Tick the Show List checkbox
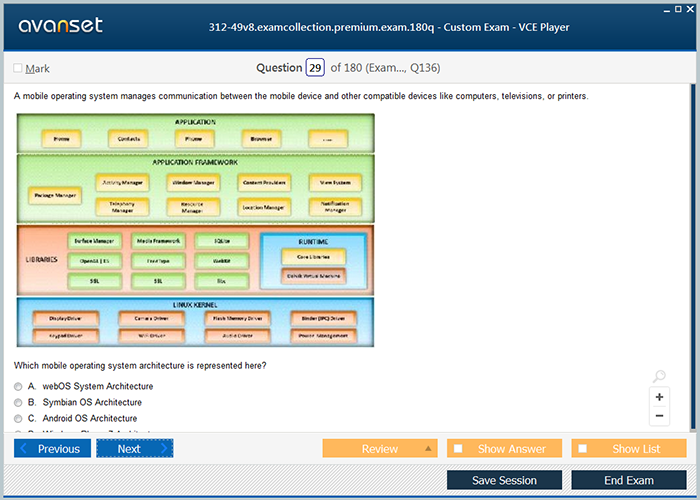Viewport: 700px width, 500px height. point(583,449)
